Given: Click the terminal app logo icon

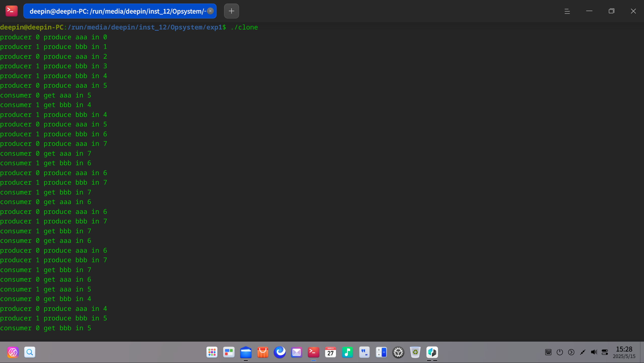Looking at the screenshot, I should coord(11,11).
